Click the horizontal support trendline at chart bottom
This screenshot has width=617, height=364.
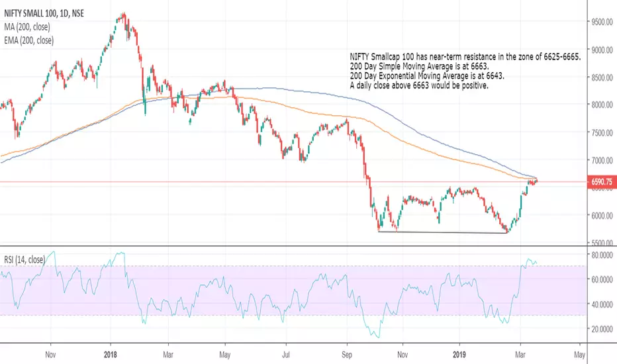[443, 232]
